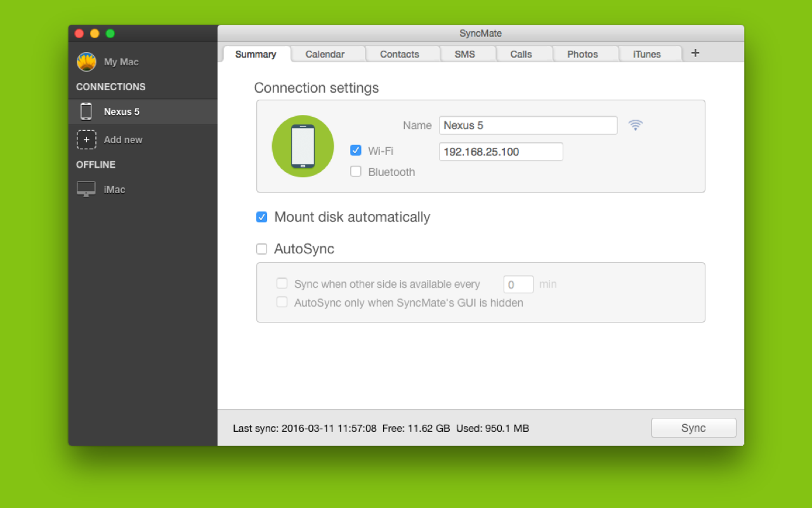This screenshot has height=508, width=812.
Task: Click the Sync button
Action: (x=693, y=428)
